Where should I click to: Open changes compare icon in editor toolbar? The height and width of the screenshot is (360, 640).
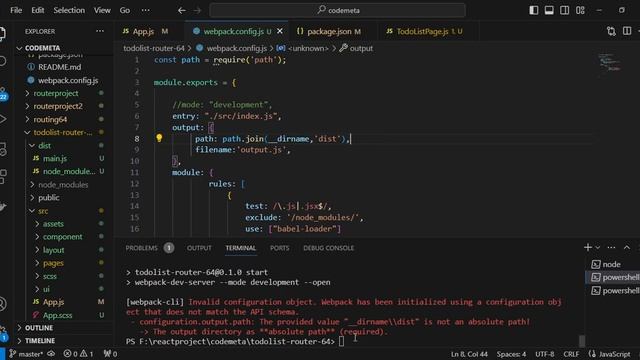[x=611, y=31]
